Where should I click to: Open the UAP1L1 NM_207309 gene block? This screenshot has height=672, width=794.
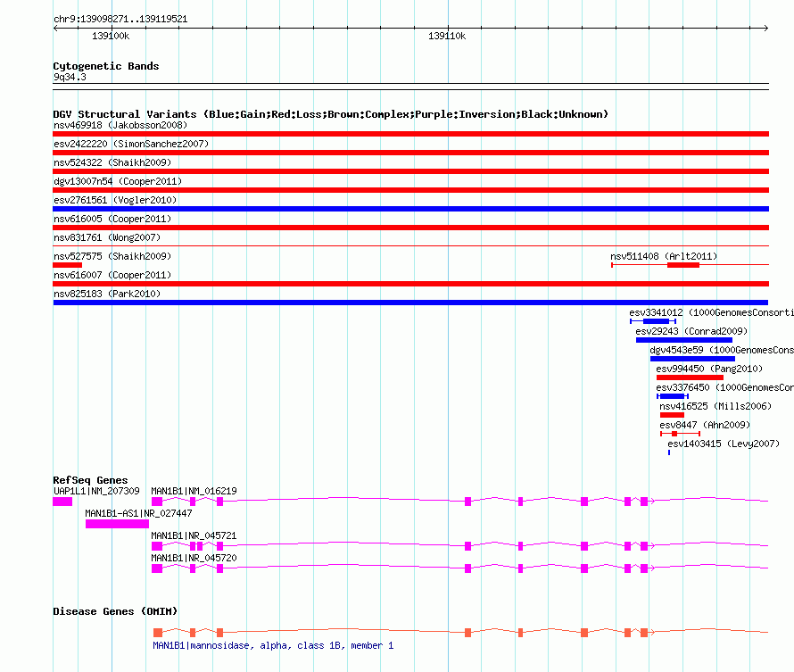(62, 502)
